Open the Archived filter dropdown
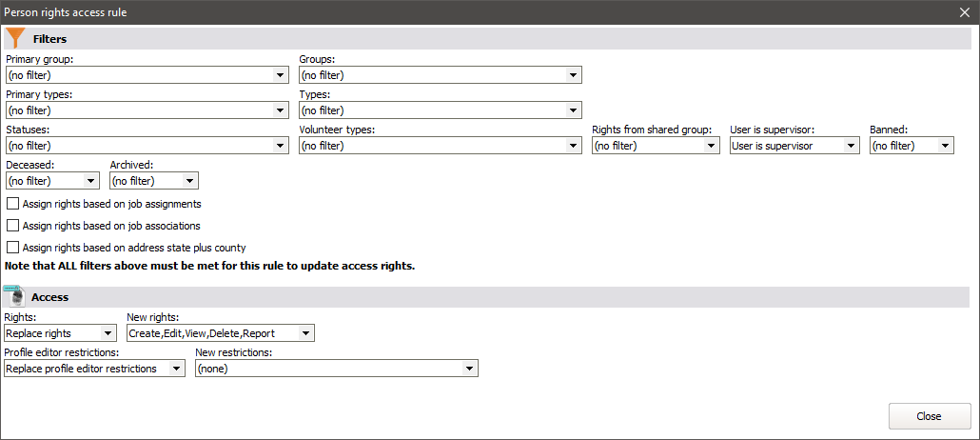 tap(154, 181)
